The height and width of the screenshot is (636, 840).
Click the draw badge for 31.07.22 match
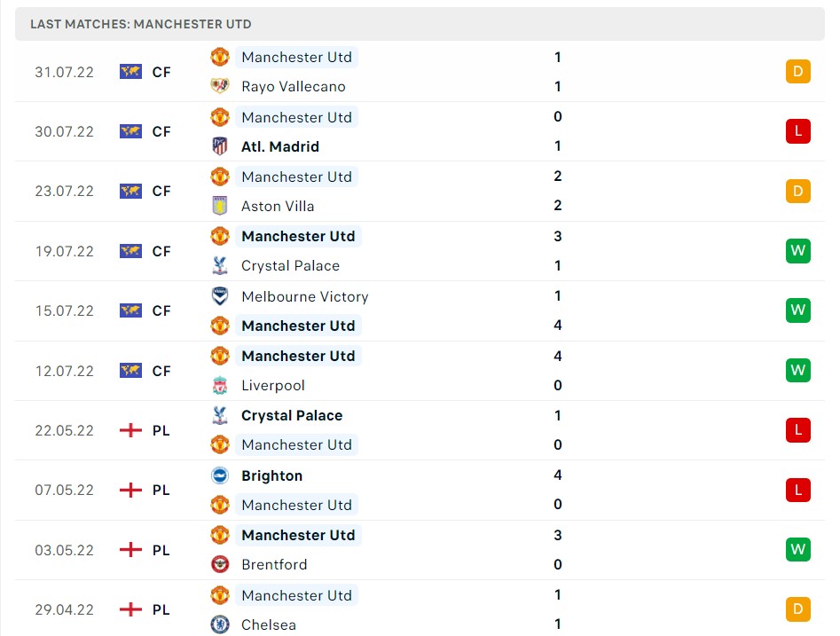[x=797, y=72]
